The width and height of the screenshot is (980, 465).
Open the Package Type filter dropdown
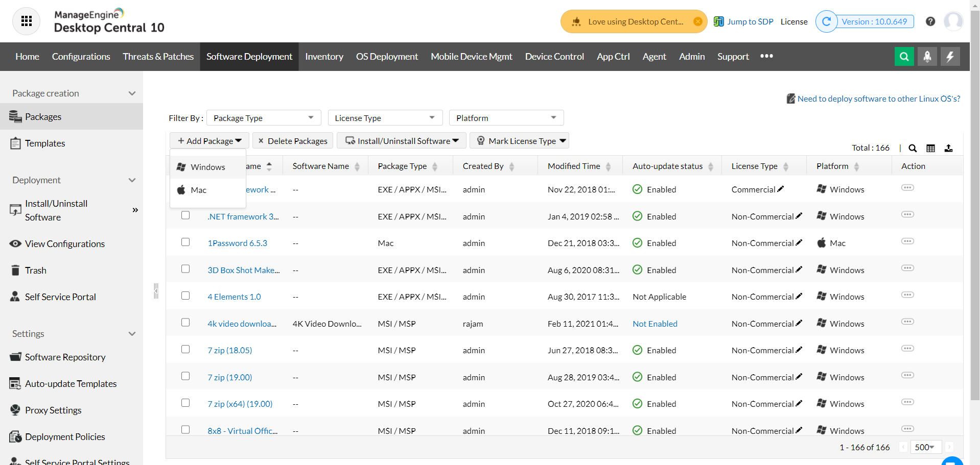tap(263, 118)
